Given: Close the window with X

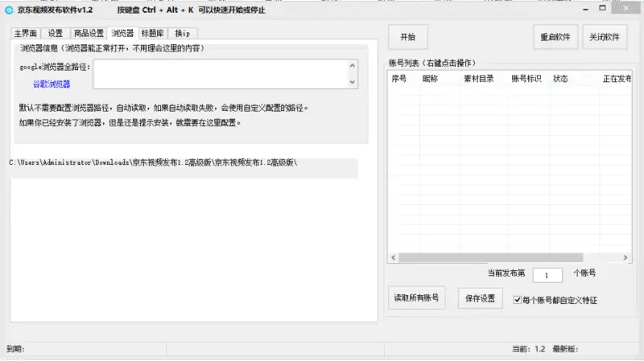Looking at the screenshot, I should [x=625, y=8].
